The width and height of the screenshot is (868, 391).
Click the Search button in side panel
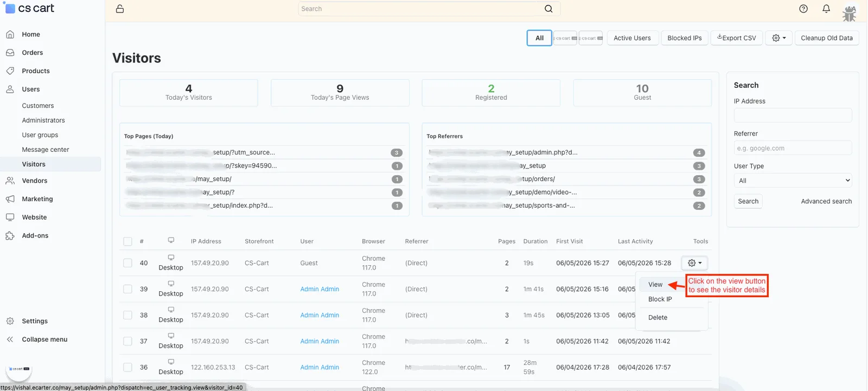[x=748, y=201]
